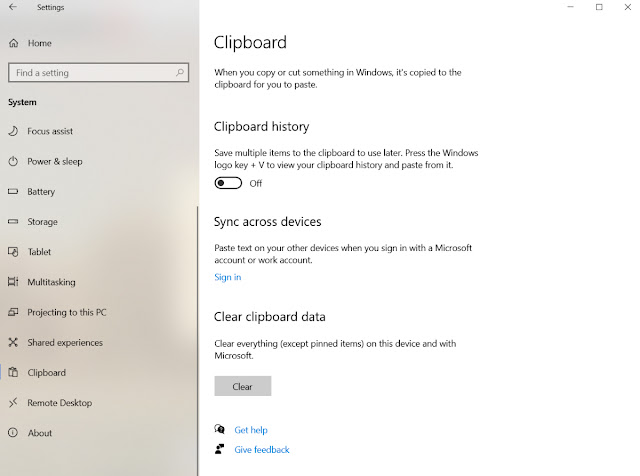The width and height of the screenshot is (640, 476).
Task: Maximize the Settings window
Action: pos(599,7)
